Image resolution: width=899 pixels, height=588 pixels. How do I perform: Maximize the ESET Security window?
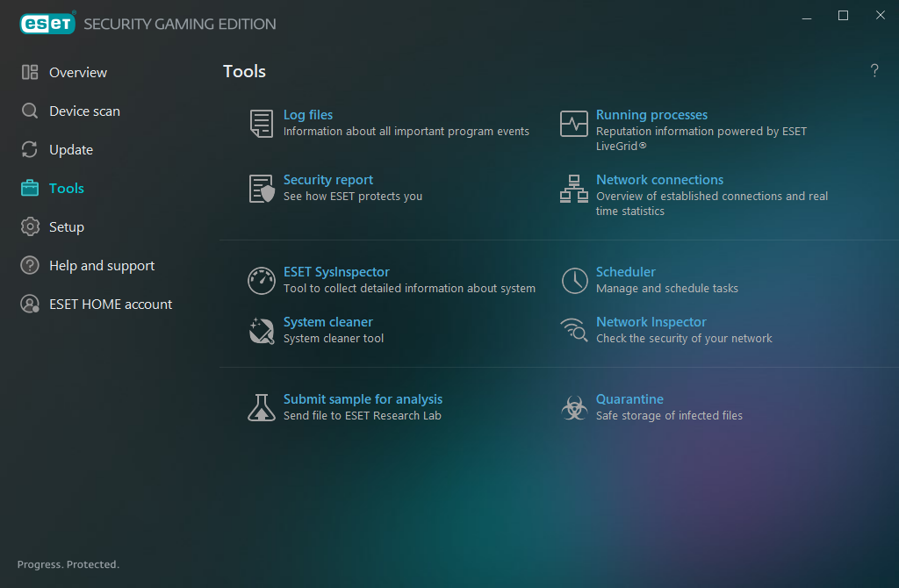pos(844,16)
